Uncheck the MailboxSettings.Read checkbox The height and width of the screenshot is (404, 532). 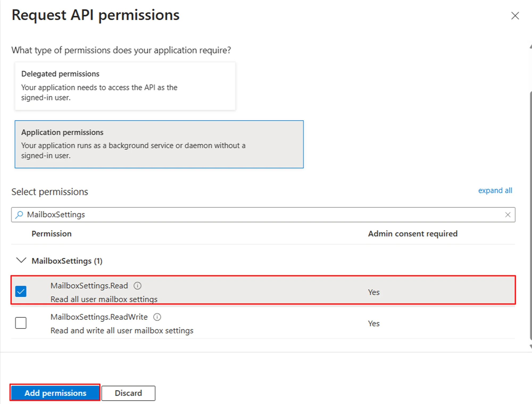pyautogui.click(x=21, y=291)
